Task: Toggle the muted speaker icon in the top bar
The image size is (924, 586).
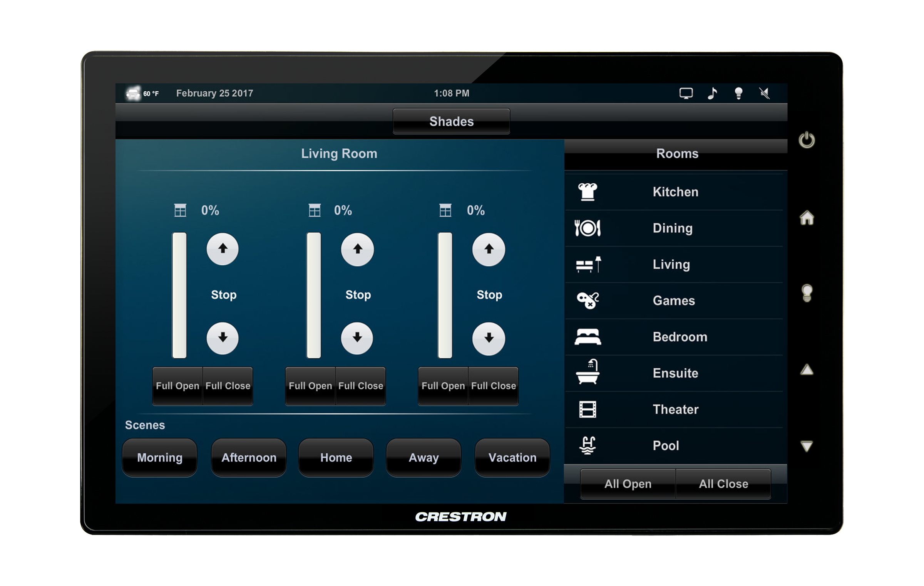Action: (x=764, y=93)
